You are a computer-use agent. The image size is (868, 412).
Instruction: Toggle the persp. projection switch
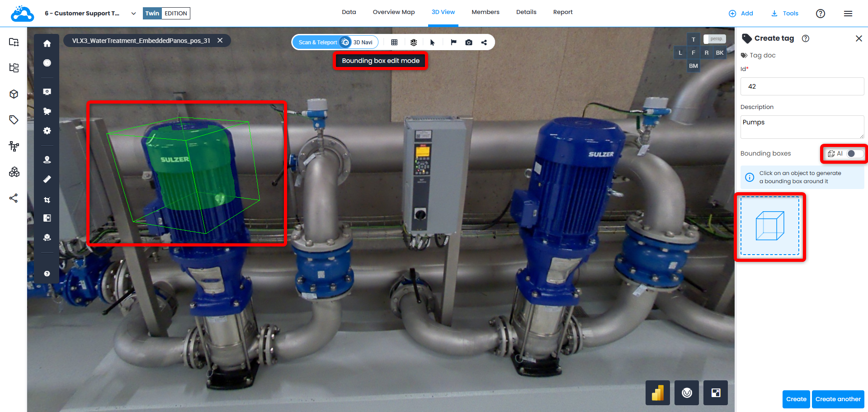coord(715,39)
